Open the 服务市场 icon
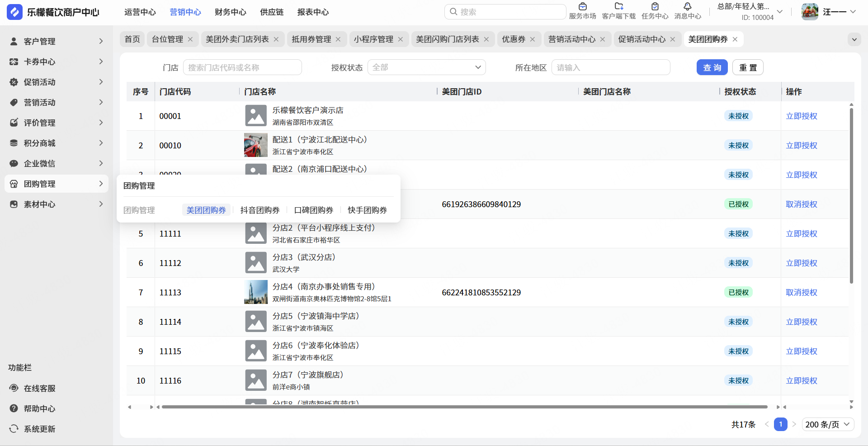Image resolution: width=868 pixels, height=446 pixels. [583, 6]
